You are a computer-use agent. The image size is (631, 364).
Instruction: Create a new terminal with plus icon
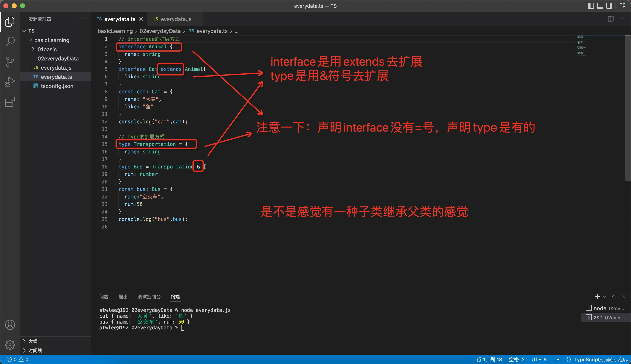click(x=597, y=296)
